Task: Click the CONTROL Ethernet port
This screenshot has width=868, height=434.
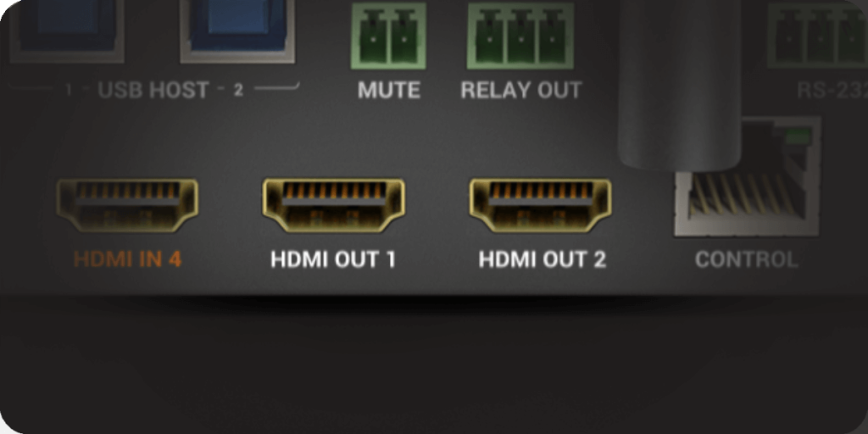Action: click(747, 176)
